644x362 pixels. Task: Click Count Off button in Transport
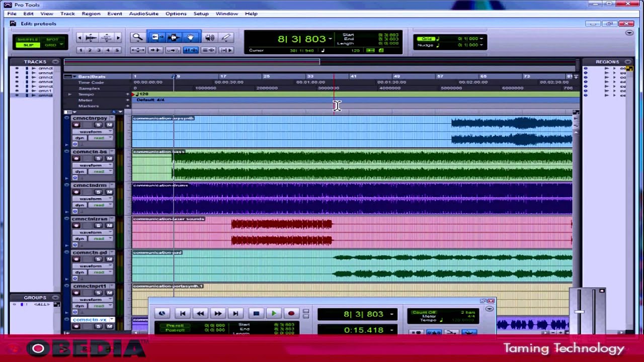coord(424,312)
